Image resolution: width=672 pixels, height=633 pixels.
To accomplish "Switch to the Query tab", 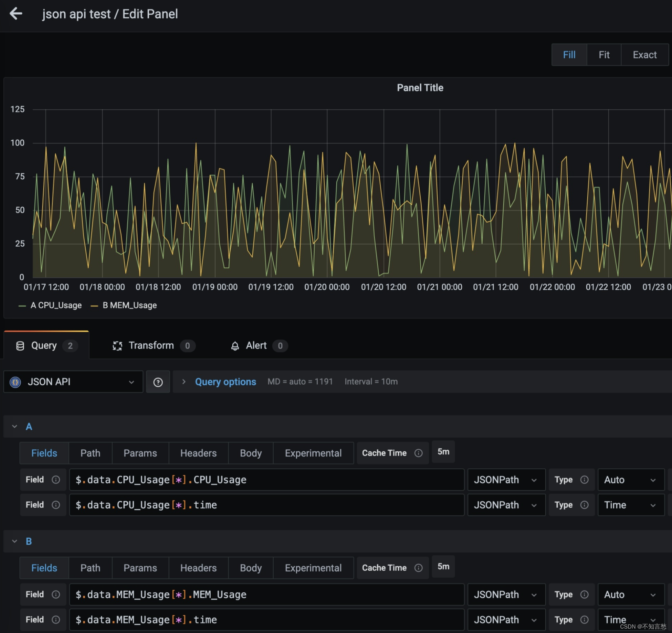I will tap(46, 346).
